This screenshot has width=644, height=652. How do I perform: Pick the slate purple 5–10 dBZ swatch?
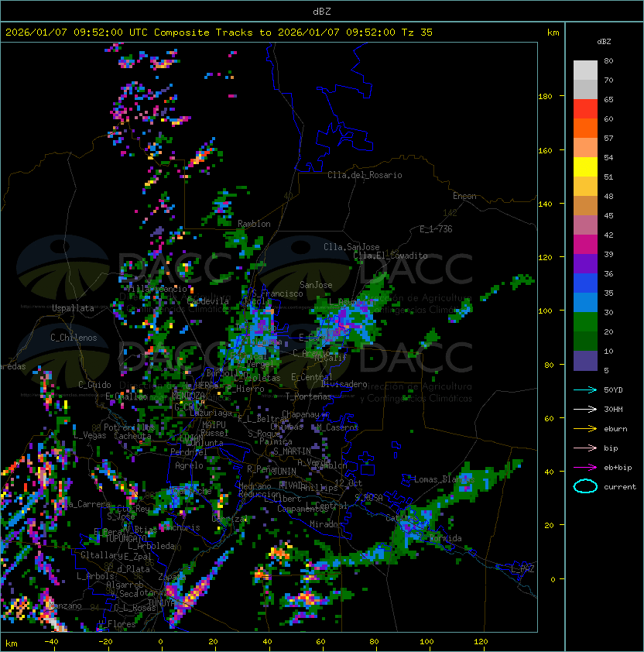[585, 361]
